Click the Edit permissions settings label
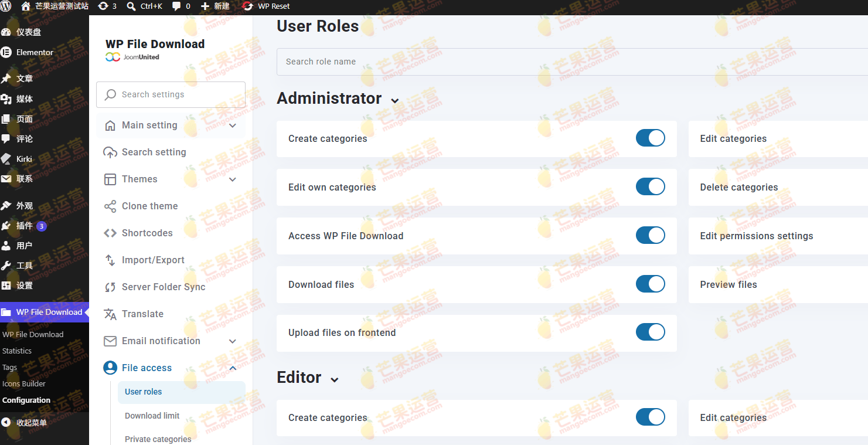Image resolution: width=868 pixels, height=445 pixels. pos(757,236)
